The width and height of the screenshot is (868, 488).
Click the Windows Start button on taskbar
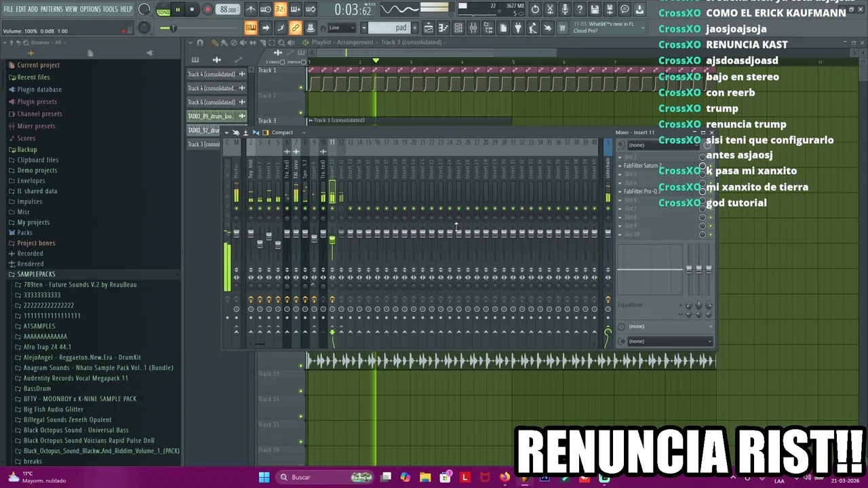tap(264, 477)
